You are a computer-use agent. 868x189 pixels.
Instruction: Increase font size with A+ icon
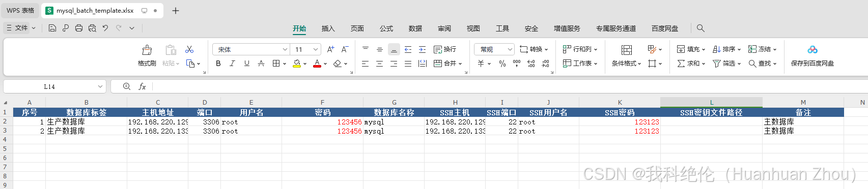point(331,49)
